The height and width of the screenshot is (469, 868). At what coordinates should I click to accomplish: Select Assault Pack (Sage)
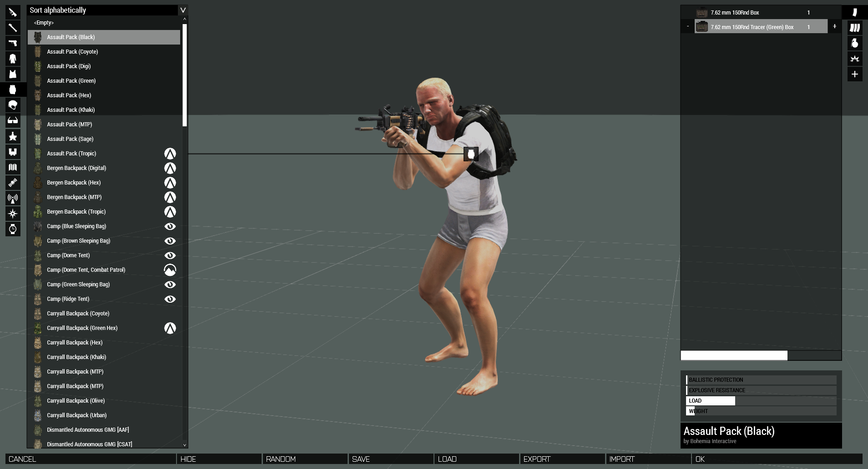(x=104, y=139)
